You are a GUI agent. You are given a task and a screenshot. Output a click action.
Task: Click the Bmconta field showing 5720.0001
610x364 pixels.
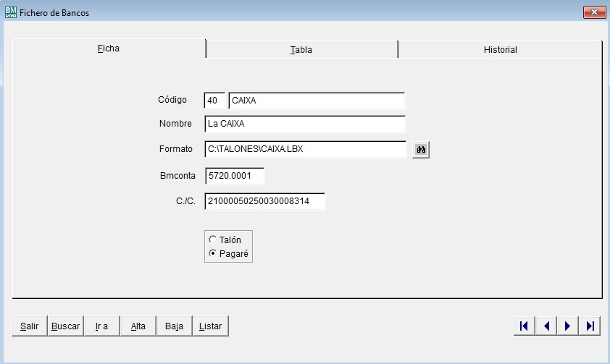point(234,176)
